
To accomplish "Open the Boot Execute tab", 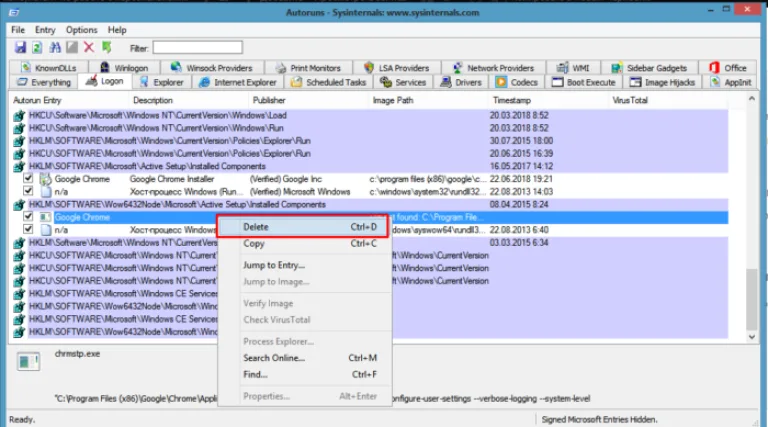I will pos(584,82).
